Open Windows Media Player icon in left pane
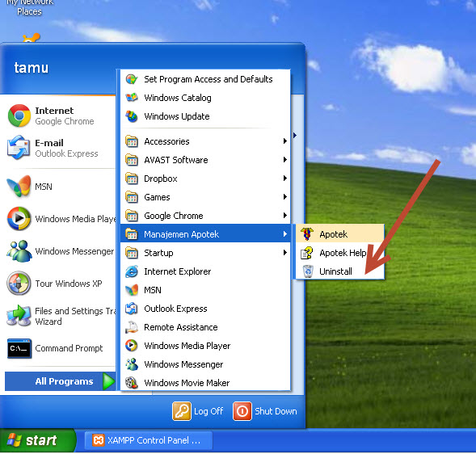 coord(19,218)
